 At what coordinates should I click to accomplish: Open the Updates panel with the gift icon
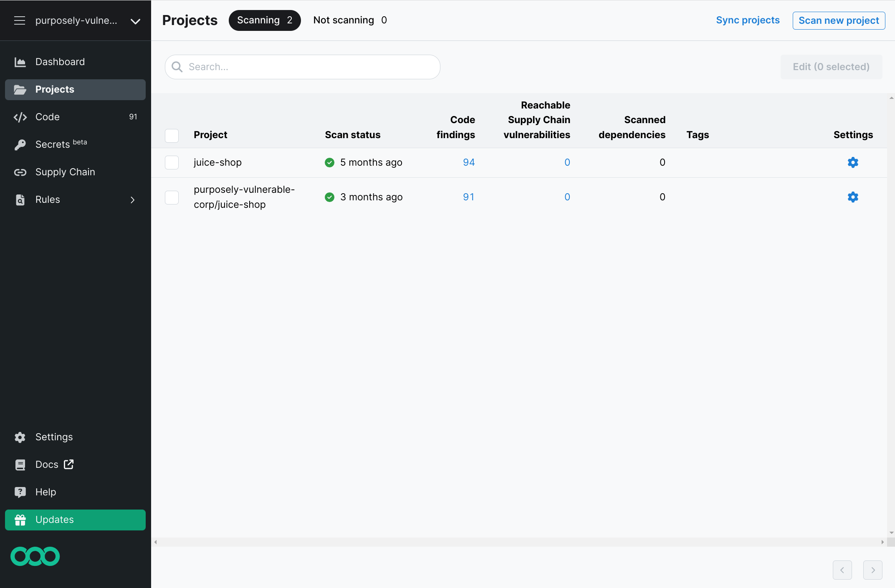tap(54, 520)
